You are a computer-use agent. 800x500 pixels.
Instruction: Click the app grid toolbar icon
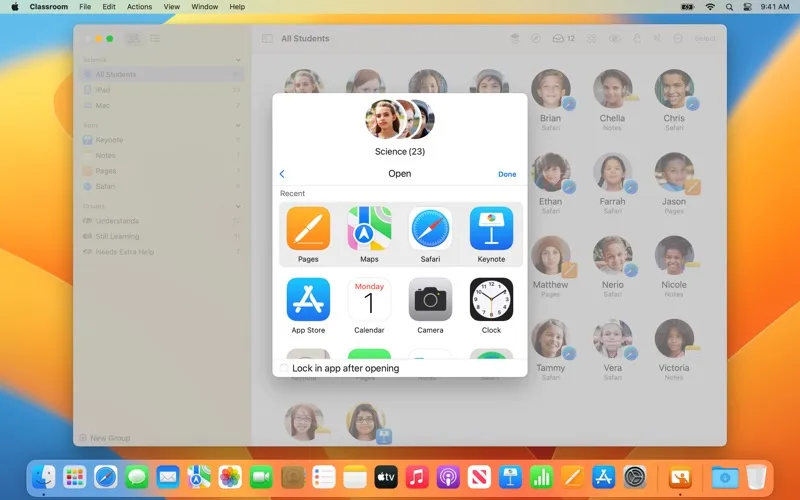591,38
